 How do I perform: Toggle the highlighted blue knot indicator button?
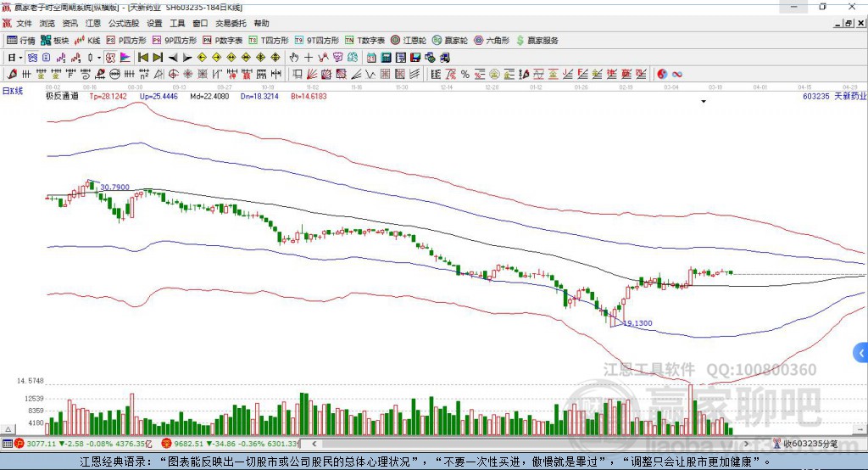click(x=32, y=57)
